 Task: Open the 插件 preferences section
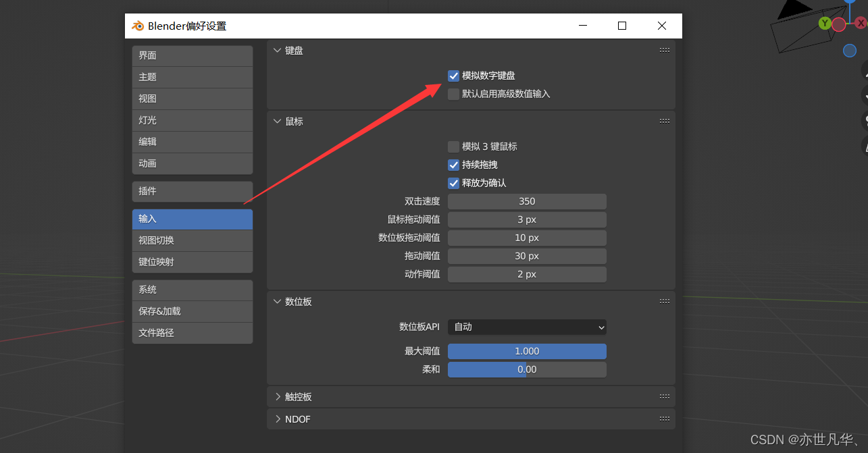(193, 191)
